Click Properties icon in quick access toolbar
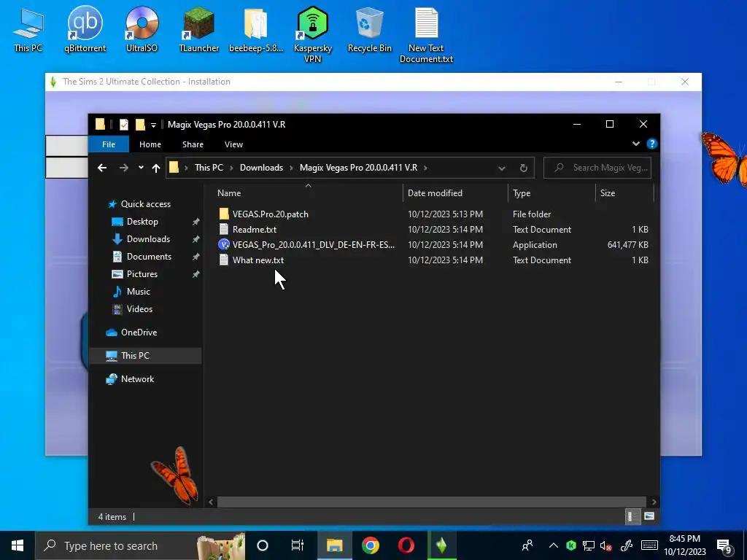Screen dimensions: 747x560 pos(124,124)
